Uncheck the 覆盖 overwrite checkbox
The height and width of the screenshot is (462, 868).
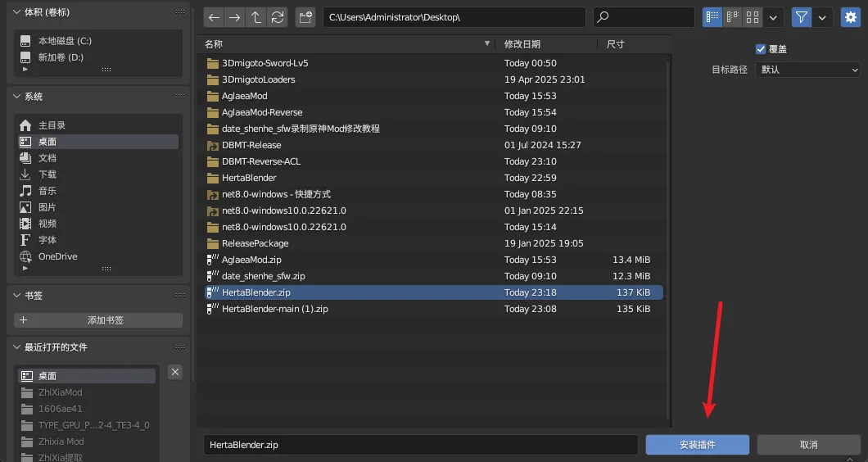[761, 49]
